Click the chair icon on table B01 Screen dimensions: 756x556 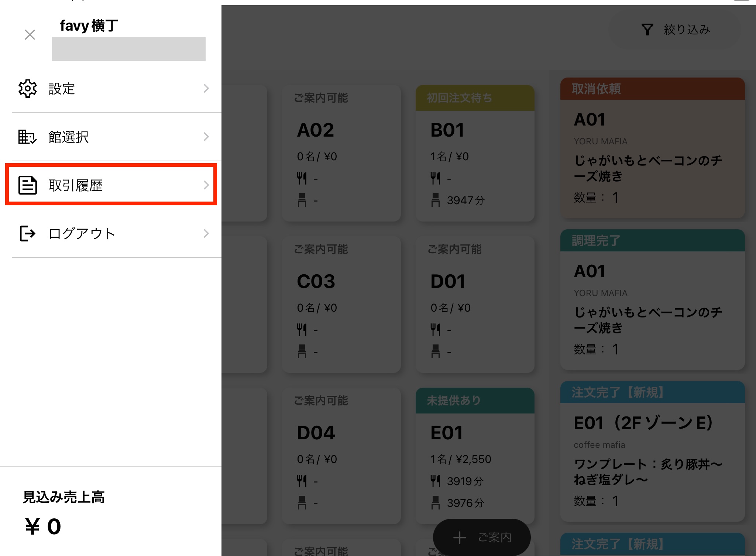tap(435, 200)
